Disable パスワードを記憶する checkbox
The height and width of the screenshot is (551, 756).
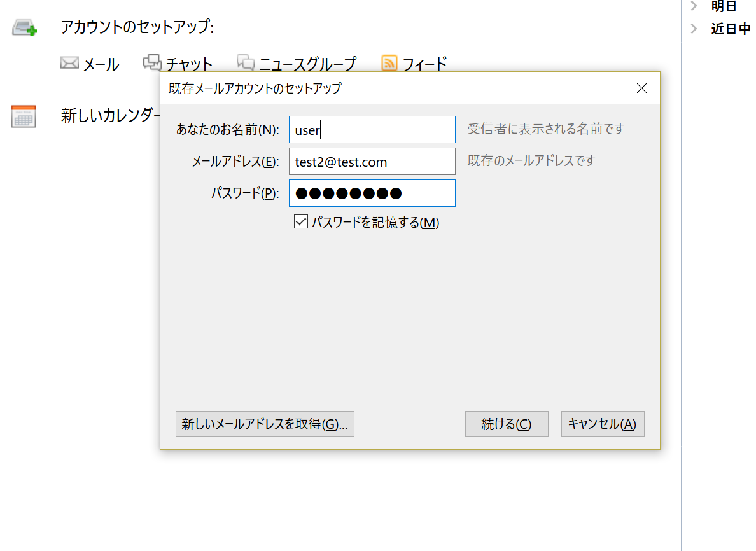(x=300, y=221)
